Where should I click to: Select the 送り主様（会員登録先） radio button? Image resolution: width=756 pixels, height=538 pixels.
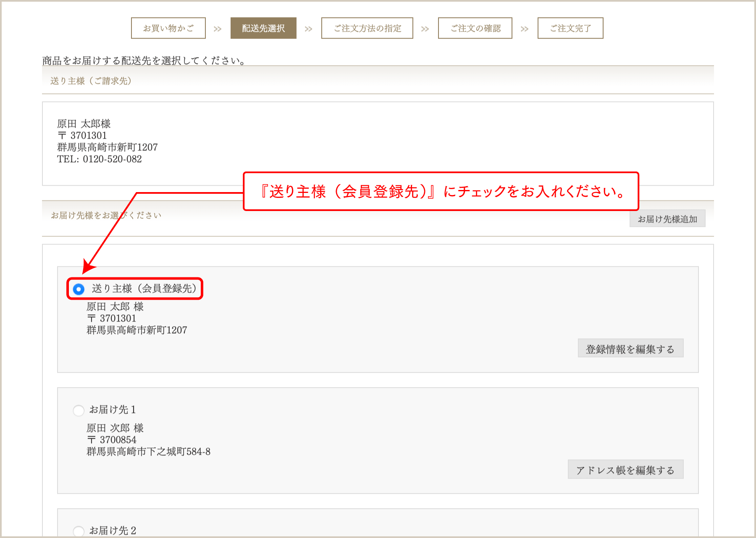[x=78, y=289]
